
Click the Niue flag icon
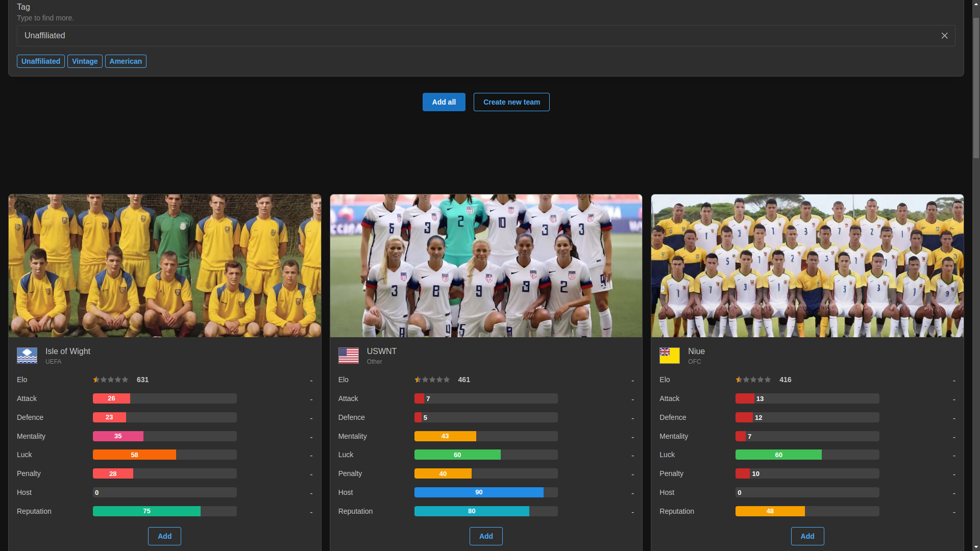(x=669, y=356)
